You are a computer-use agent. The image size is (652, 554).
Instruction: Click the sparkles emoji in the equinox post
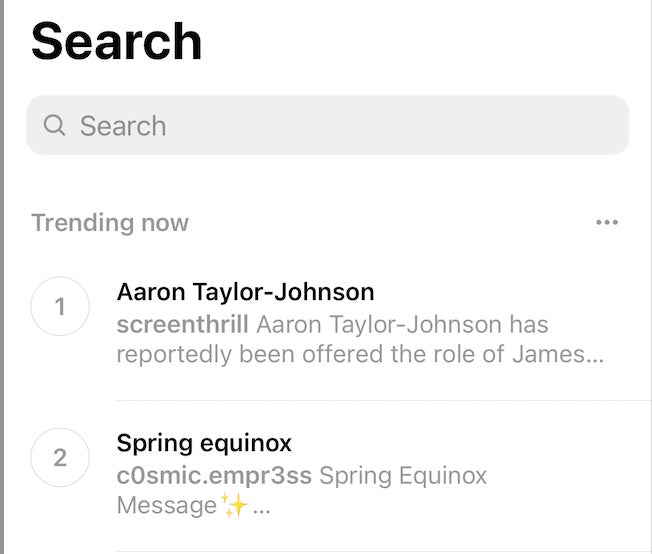coord(235,506)
